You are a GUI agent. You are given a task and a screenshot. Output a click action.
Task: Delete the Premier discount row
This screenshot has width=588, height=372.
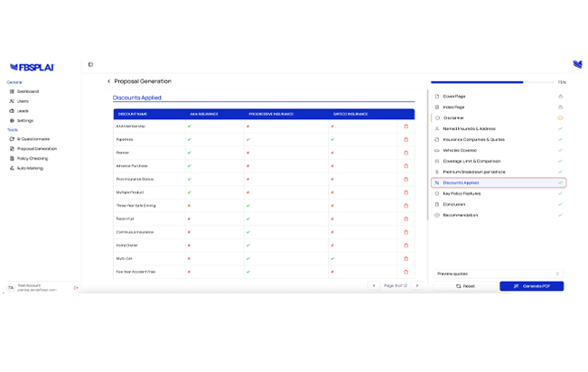[x=406, y=153]
